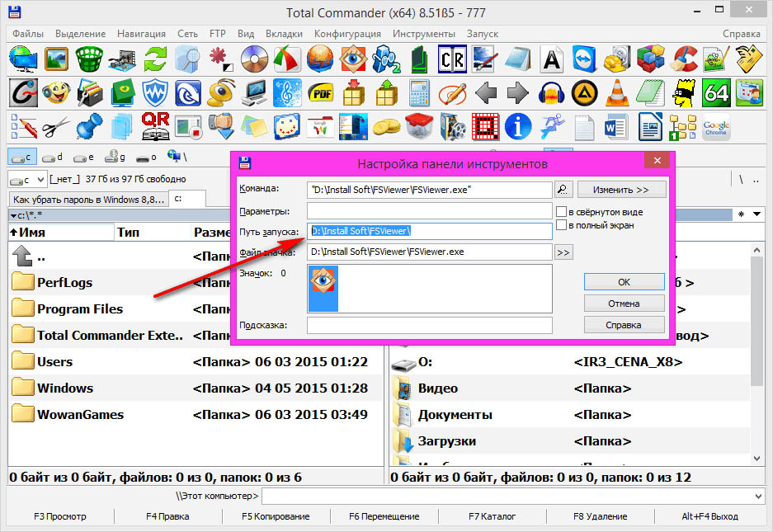Click the '>>' button beside Файл значка
773x532 pixels.
click(563, 252)
